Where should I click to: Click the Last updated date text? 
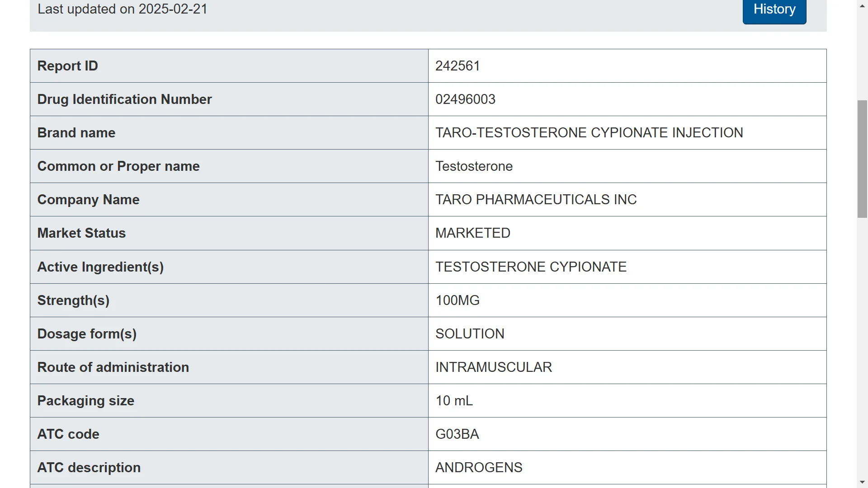pyautogui.click(x=123, y=9)
